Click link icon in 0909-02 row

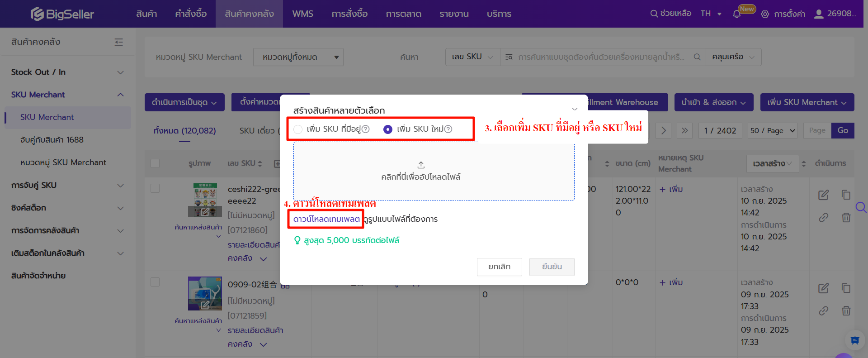click(x=824, y=311)
